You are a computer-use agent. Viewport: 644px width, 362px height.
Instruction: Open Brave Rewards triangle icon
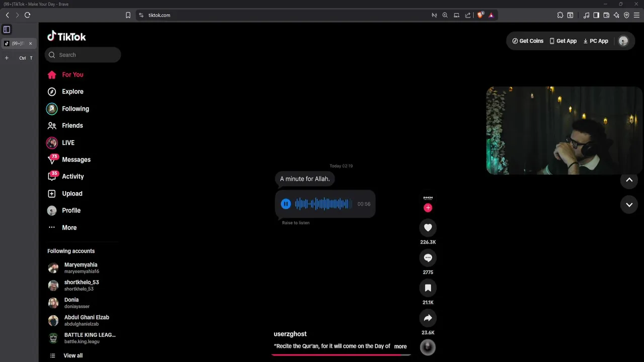pyautogui.click(x=491, y=15)
